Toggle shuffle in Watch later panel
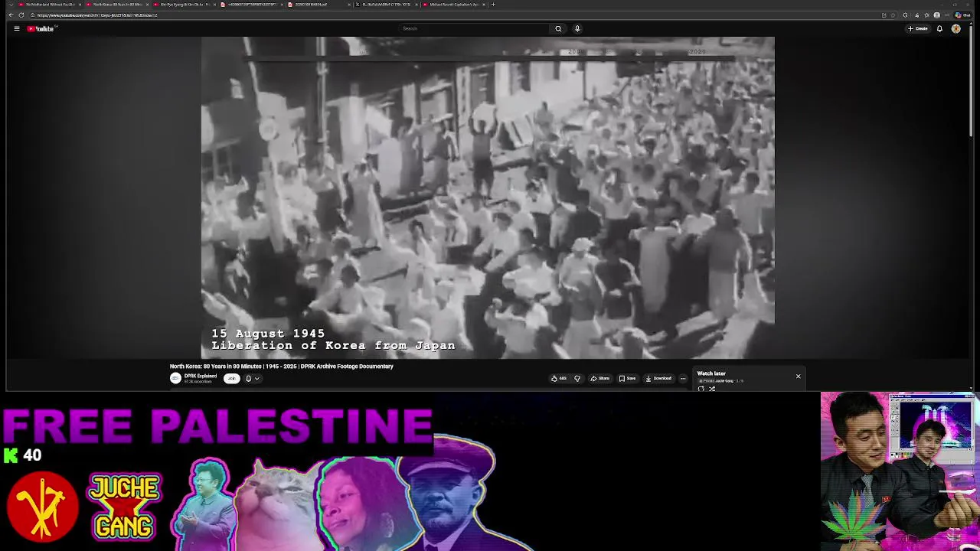This screenshot has width=980, height=551. point(712,389)
